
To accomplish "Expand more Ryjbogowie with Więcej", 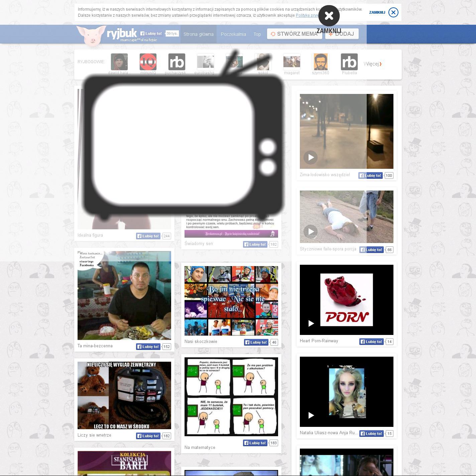I will (372, 64).
